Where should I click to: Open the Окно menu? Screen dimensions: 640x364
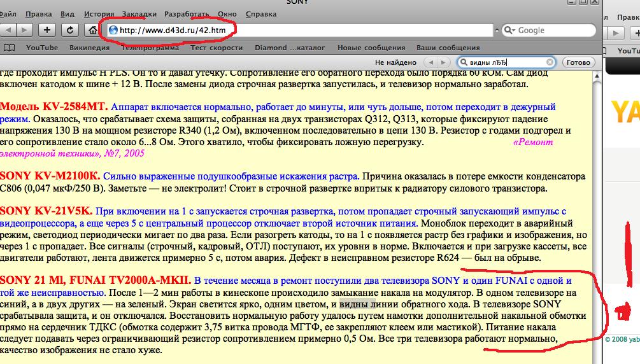[227, 14]
